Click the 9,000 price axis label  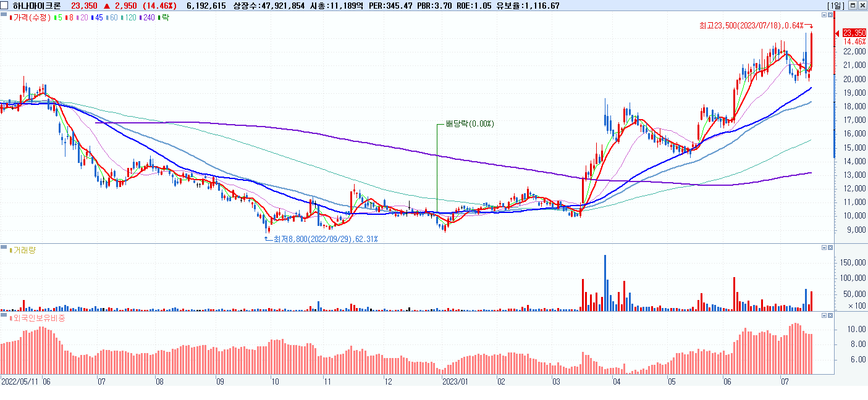[856, 230]
